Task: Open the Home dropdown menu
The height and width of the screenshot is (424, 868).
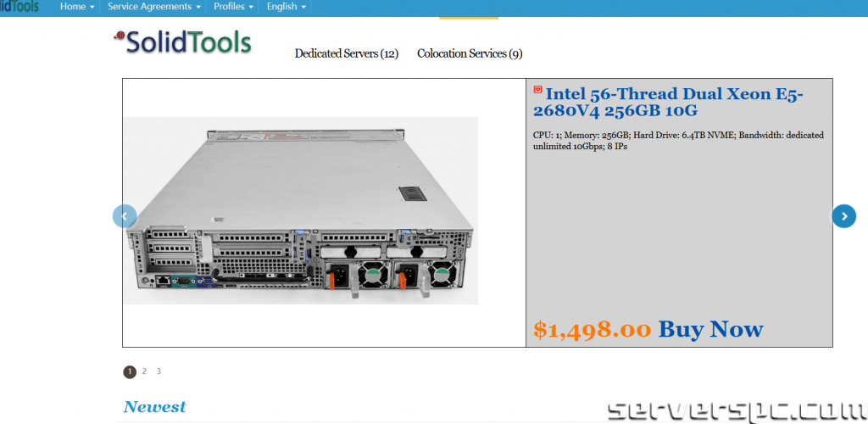Action: (x=77, y=7)
